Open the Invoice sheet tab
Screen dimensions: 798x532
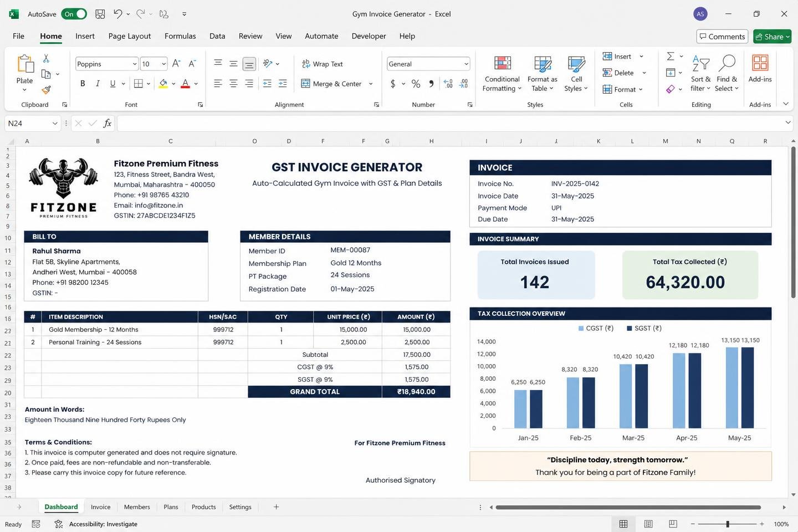(x=100, y=507)
